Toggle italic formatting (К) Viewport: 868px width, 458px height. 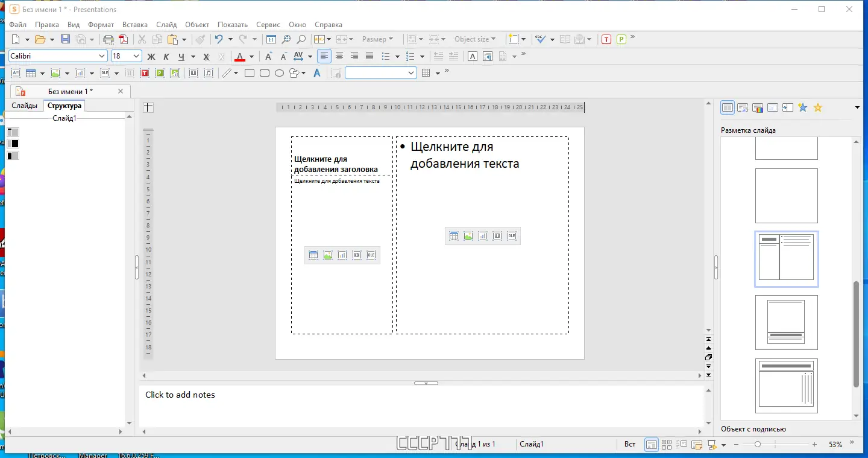tap(166, 56)
